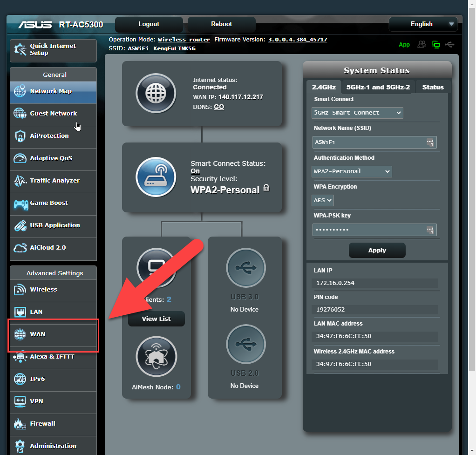Click the AiMesh Node house icon
This screenshot has width=476, height=455.
pos(156,357)
